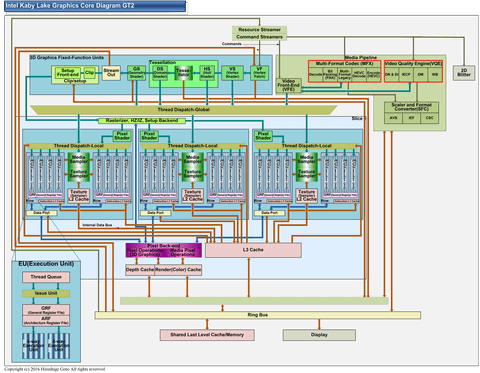Click the Rasterizer, HZ/IZ, Setup Backend bar
The image size is (480, 373).
pos(142,121)
